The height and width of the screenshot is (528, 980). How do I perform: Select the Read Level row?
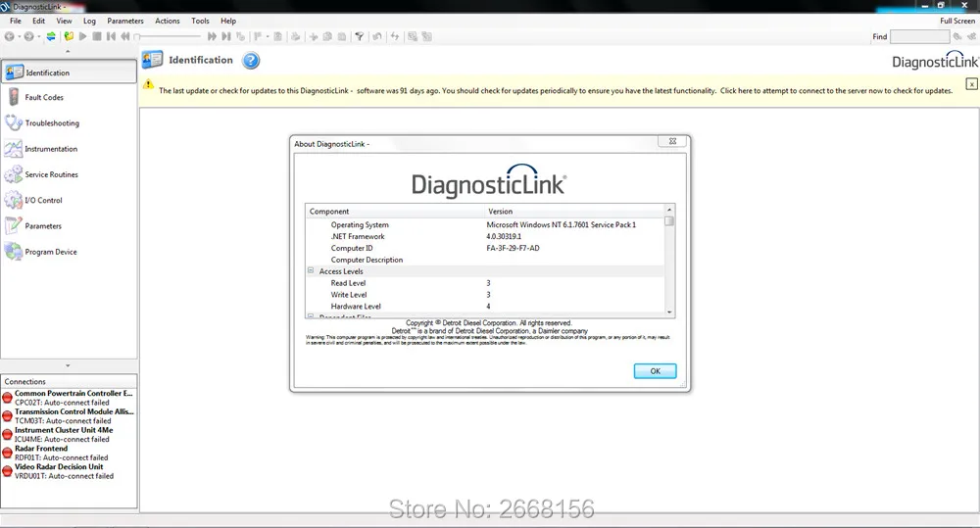point(485,283)
